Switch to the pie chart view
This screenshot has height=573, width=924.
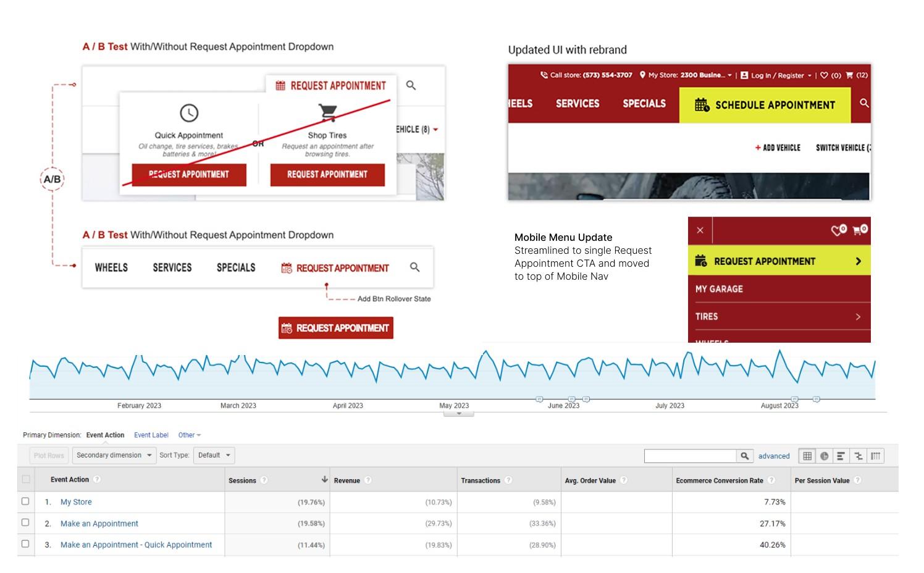click(x=825, y=456)
